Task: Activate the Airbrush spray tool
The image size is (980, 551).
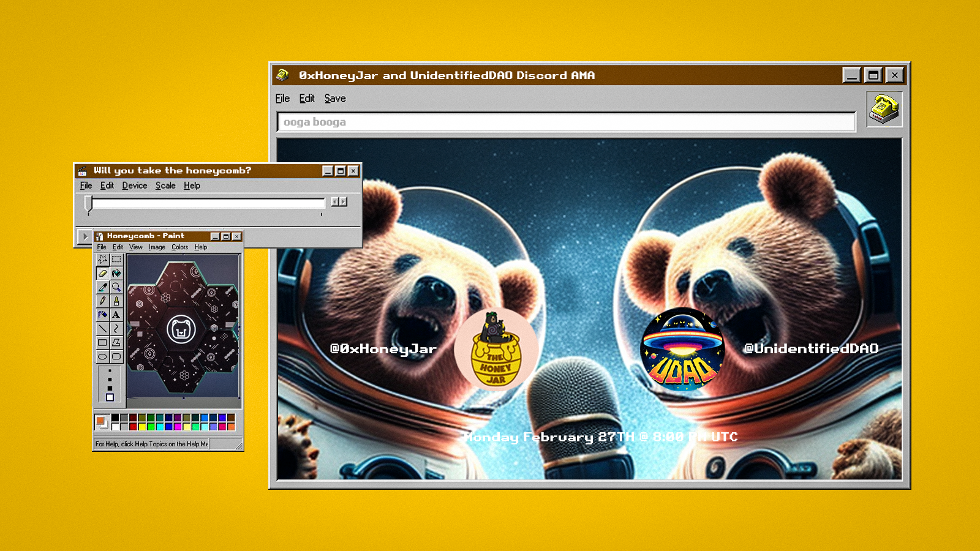Action: pos(102,315)
